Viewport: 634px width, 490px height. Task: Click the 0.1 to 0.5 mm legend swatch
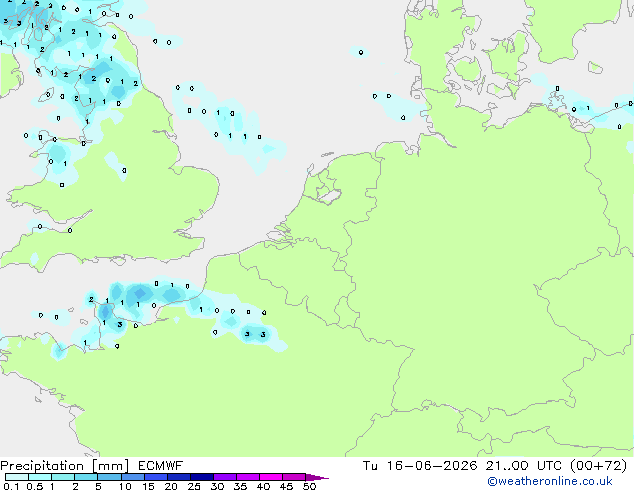coord(17,477)
